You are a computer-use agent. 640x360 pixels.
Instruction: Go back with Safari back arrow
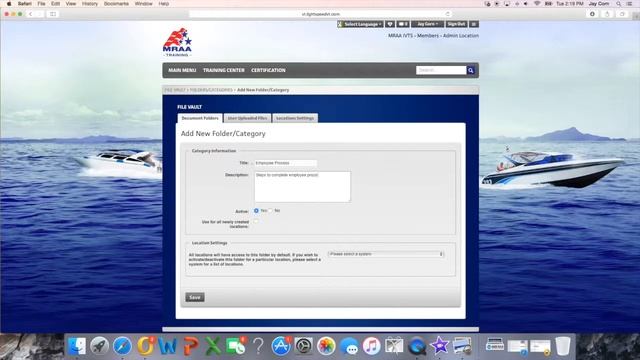pos(30,14)
